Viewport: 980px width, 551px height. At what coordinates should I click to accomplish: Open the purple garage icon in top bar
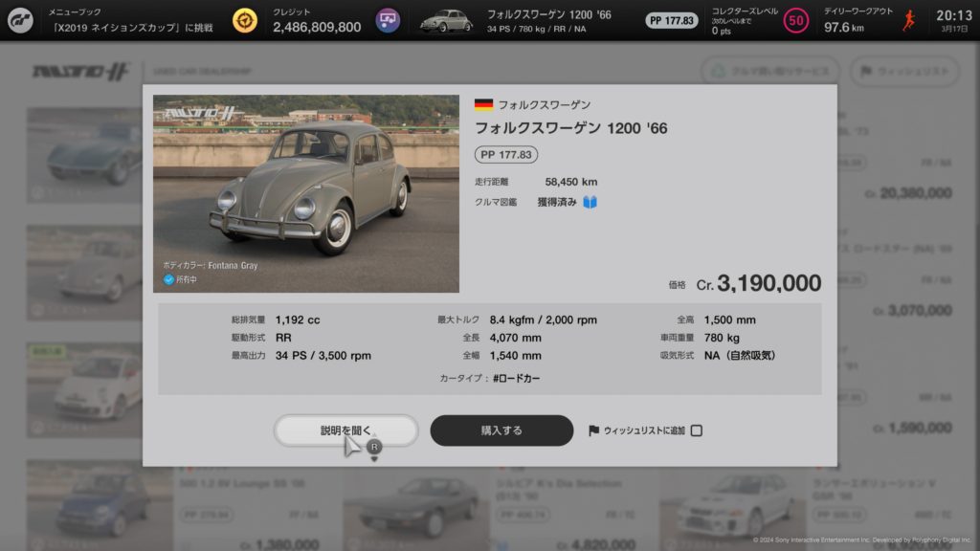point(387,20)
